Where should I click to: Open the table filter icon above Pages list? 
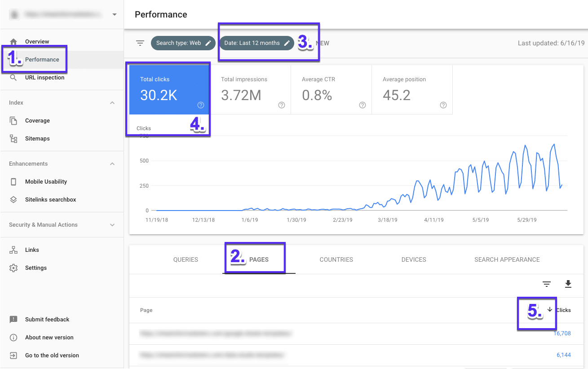click(x=546, y=284)
